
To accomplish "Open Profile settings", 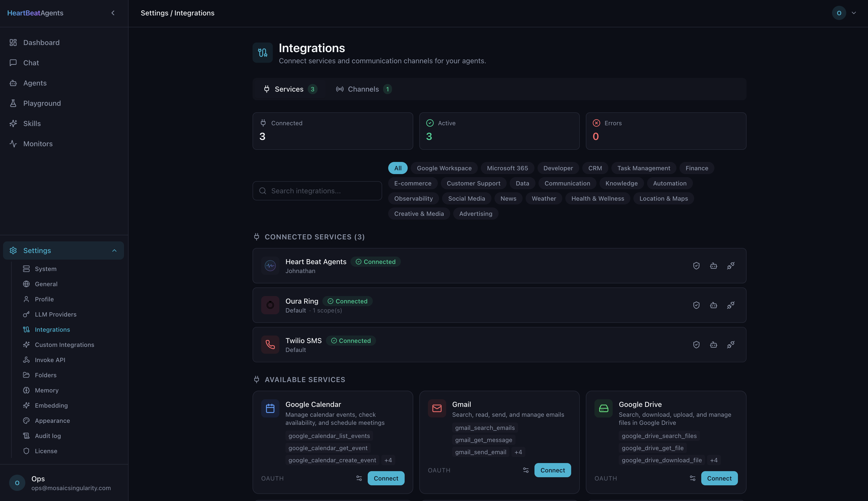I will [71, 299].
